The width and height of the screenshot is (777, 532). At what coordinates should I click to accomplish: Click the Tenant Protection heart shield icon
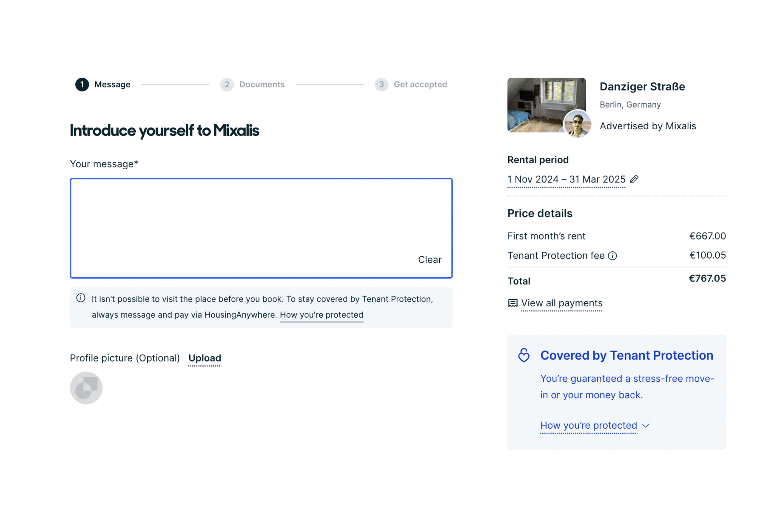point(523,355)
